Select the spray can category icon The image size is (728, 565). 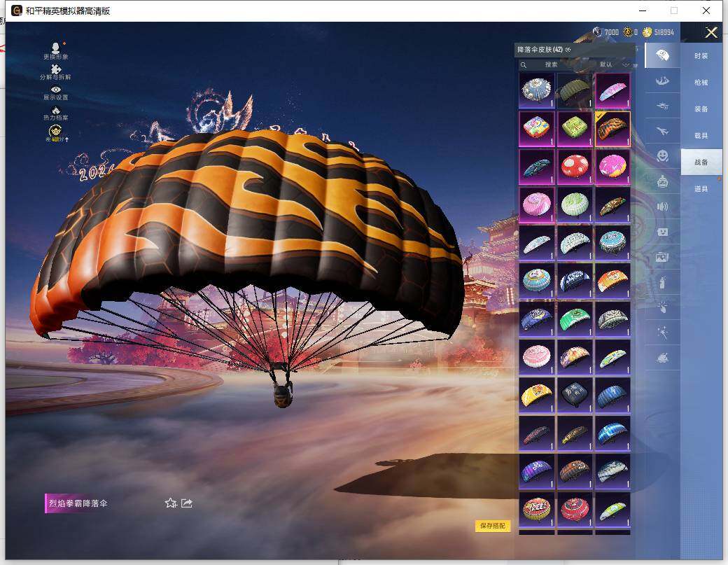(661, 283)
